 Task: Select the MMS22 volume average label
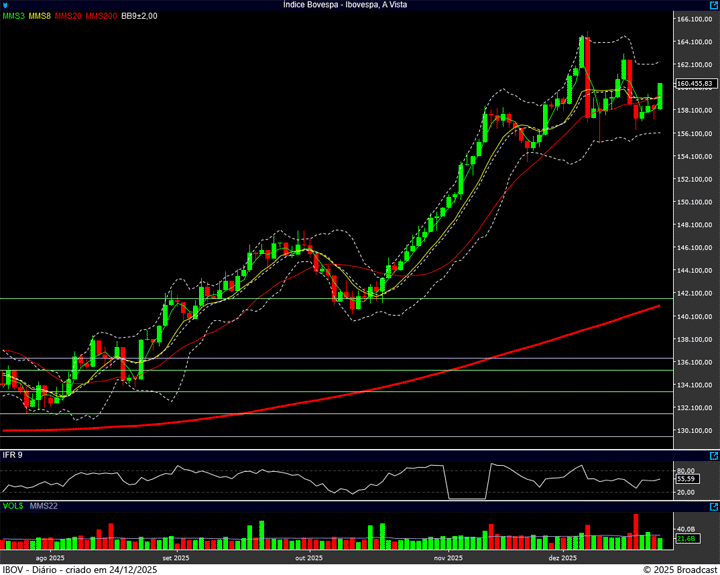coord(44,506)
